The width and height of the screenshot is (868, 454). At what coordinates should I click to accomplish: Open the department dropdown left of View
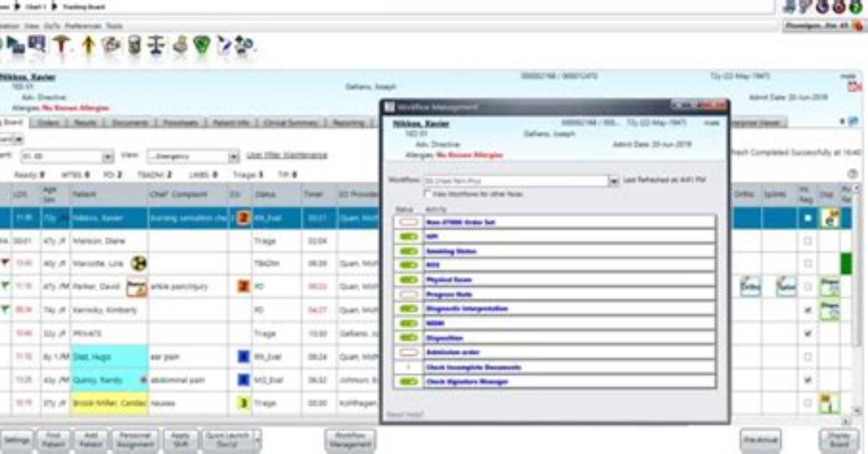click(109, 156)
